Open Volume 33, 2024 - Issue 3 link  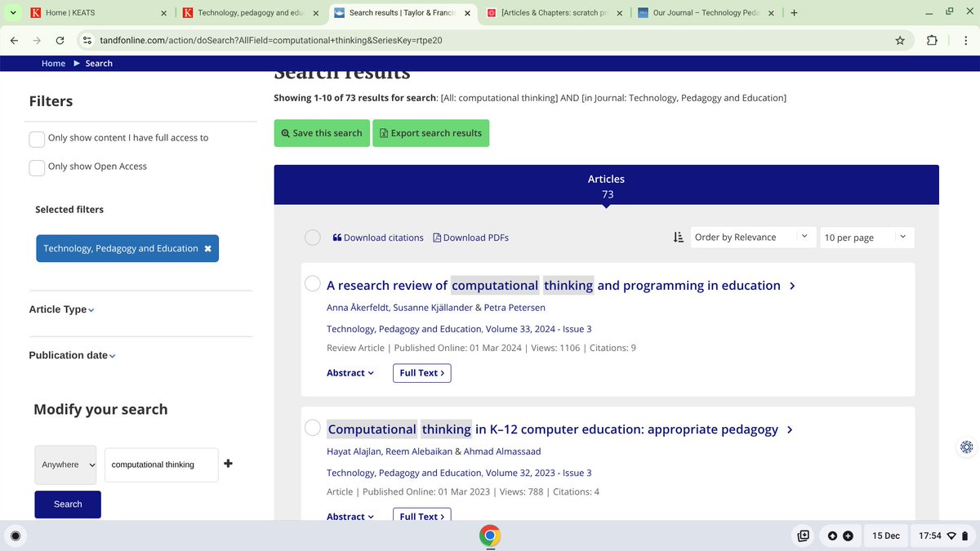tap(538, 329)
